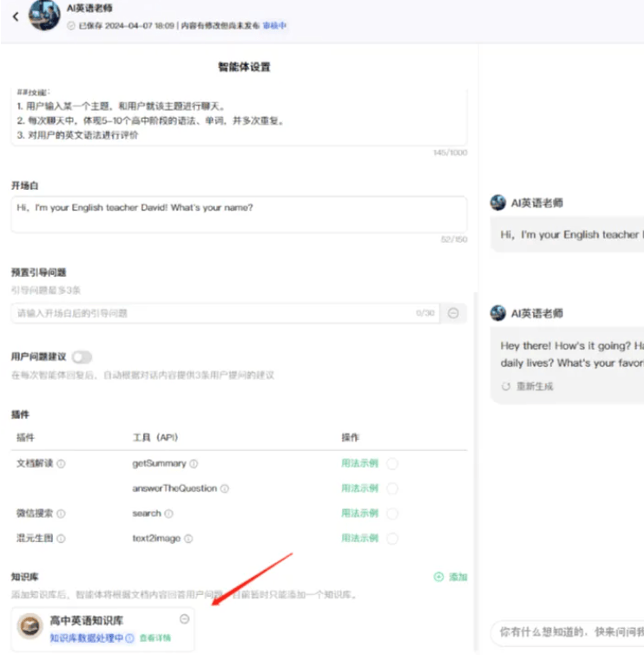Toggle the 用户问题建议 switch
Viewport: 644px width, 655px height.
[x=82, y=357]
